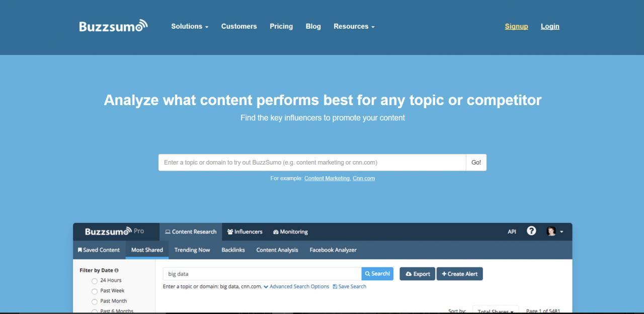Image resolution: width=644 pixels, height=314 pixels.
Task: Open the help question mark icon
Action: click(x=531, y=231)
